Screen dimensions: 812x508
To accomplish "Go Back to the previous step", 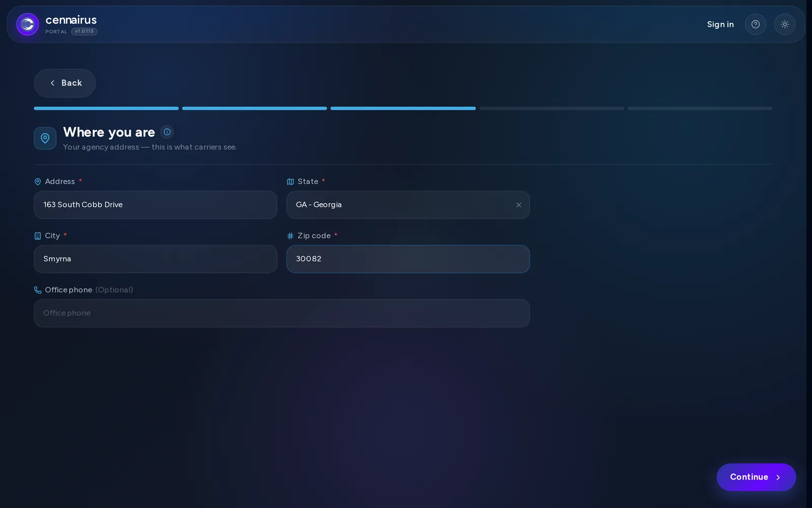I will click(x=64, y=83).
